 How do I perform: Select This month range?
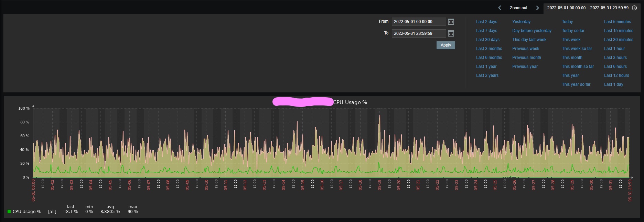572,58
